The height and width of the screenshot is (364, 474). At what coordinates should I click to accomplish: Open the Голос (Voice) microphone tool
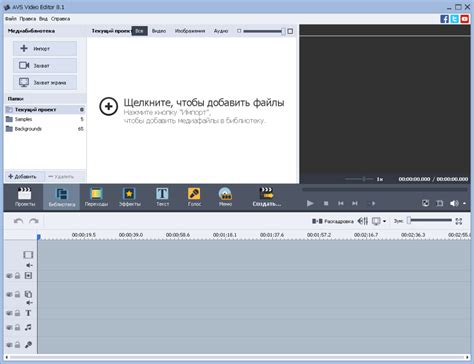194,197
